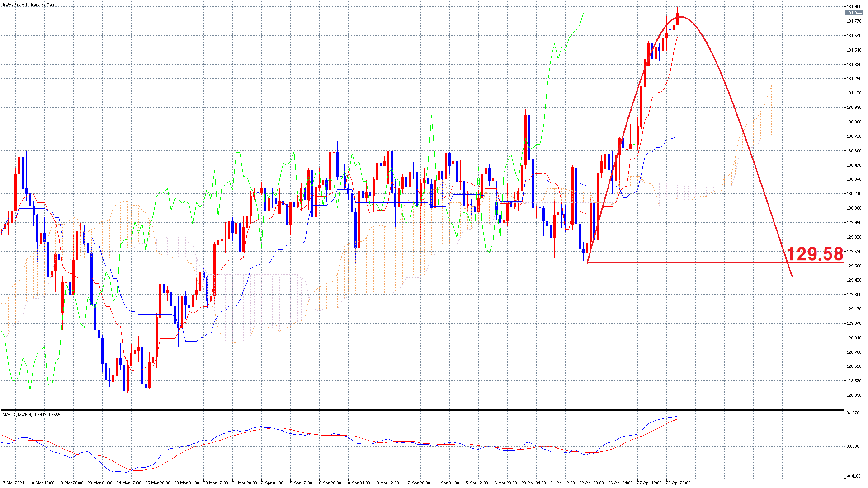The image size is (868, 488).
Task: Click the 129.560 price scale label
Action: 854,266
